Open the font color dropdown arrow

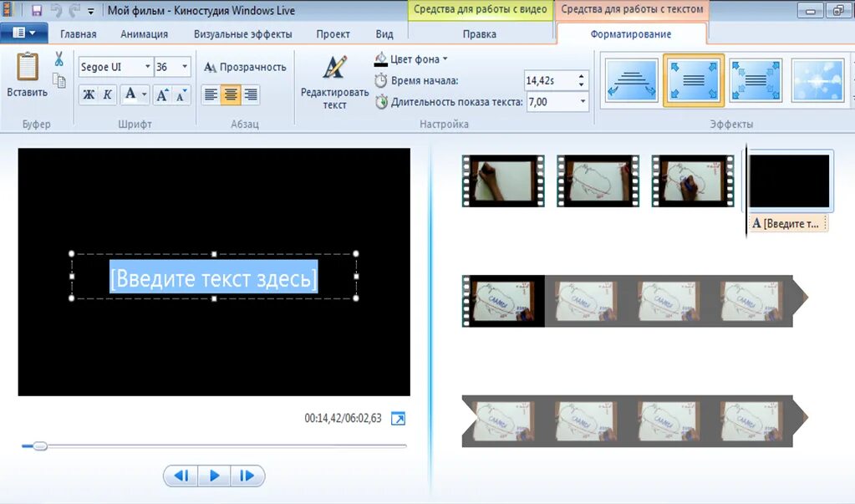144,94
